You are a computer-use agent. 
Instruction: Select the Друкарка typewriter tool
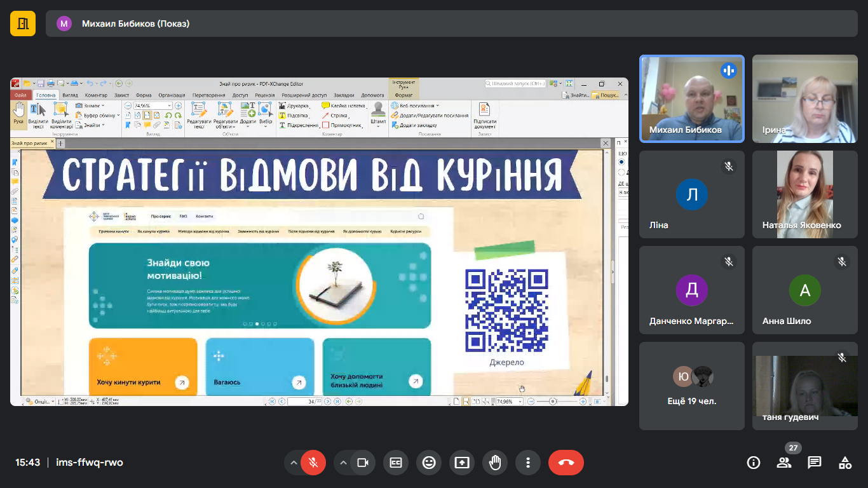coord(294,105)
